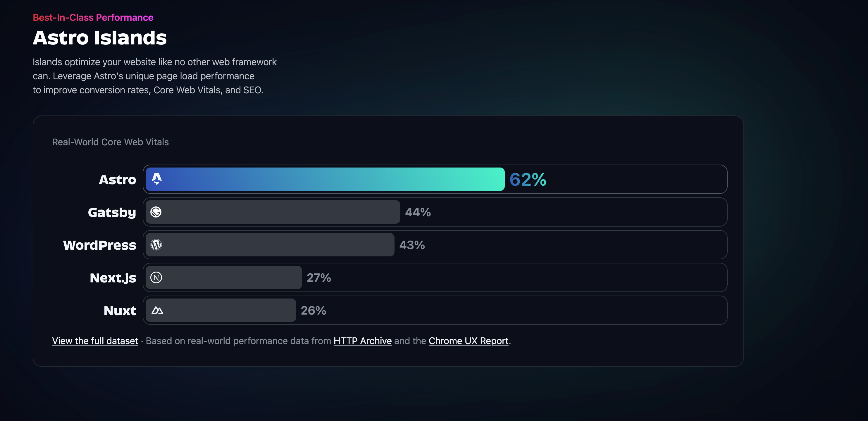Image resolution: width=868 pixels, height=421 pixels.
Task: Click the Gatsby logo icon
Action: 156,212
